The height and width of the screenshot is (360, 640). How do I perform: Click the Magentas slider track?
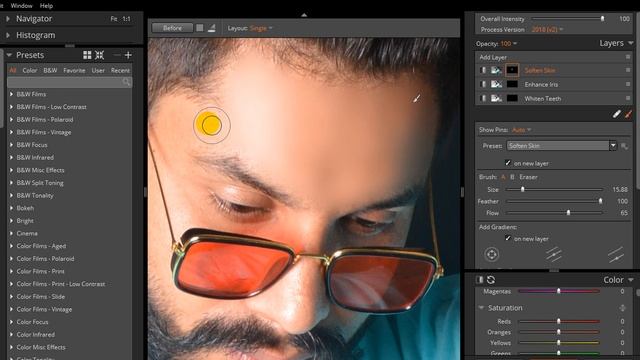[559, 291]
